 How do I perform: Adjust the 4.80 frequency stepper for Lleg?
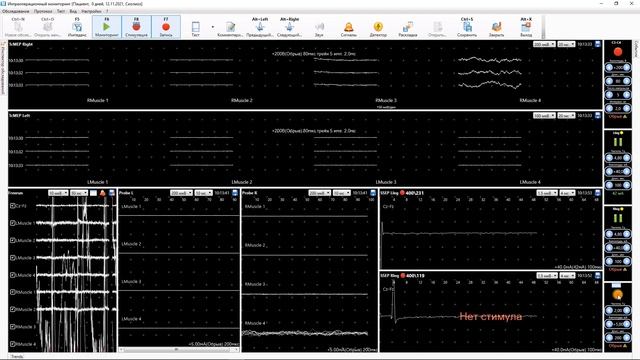tap(618, 158)
